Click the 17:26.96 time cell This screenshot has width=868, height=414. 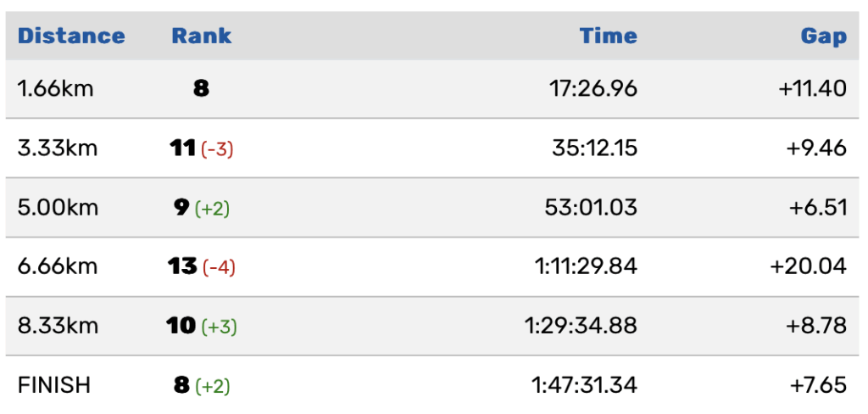pyautogui.click(x=593, y=89)
